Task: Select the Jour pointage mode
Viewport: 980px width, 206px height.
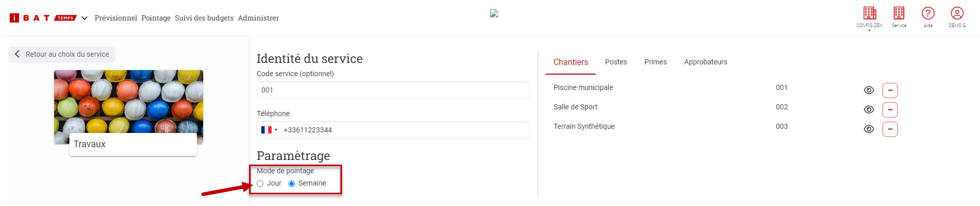Action: pyautogui.click(x=260, y=184)
